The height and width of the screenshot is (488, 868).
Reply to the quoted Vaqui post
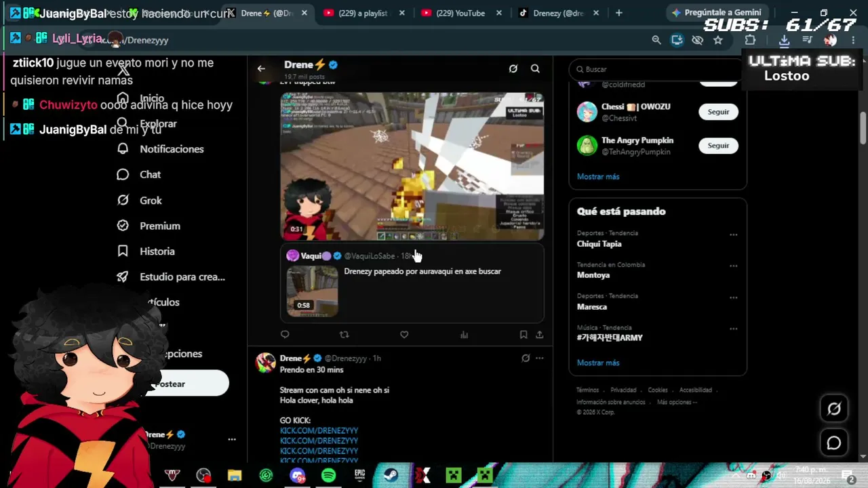pyautogui.click(x=285, y=334)
